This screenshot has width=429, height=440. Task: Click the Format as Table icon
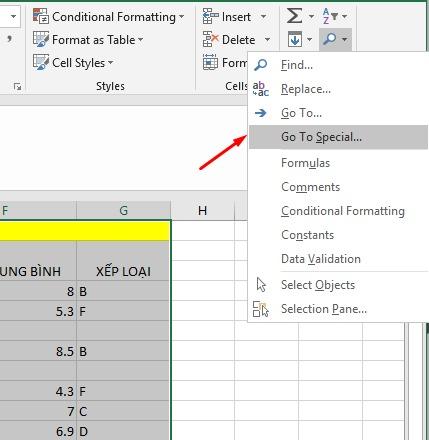tap(41, 39)
